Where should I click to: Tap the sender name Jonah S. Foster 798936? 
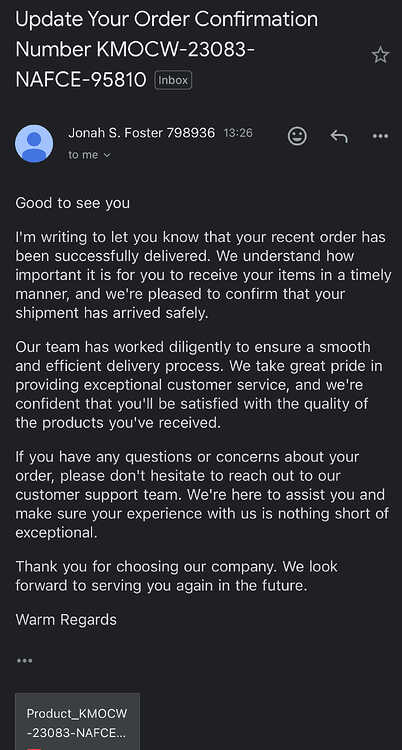[142, 133]
